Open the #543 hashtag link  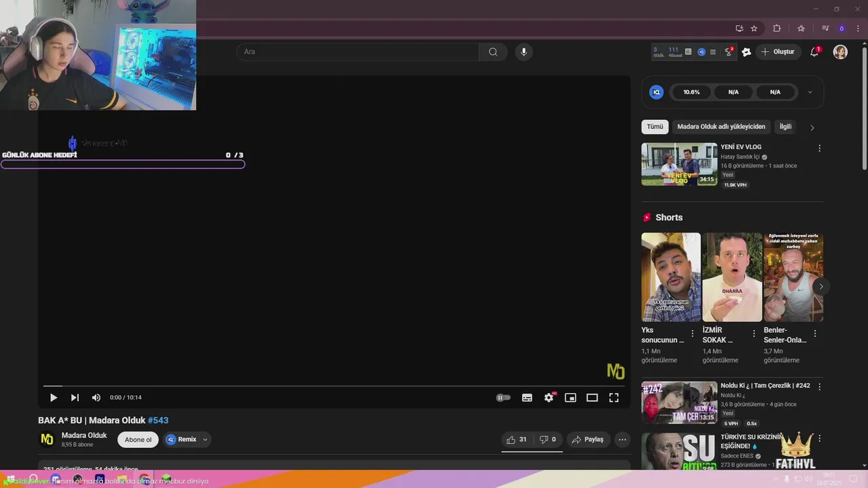(158, 420)
